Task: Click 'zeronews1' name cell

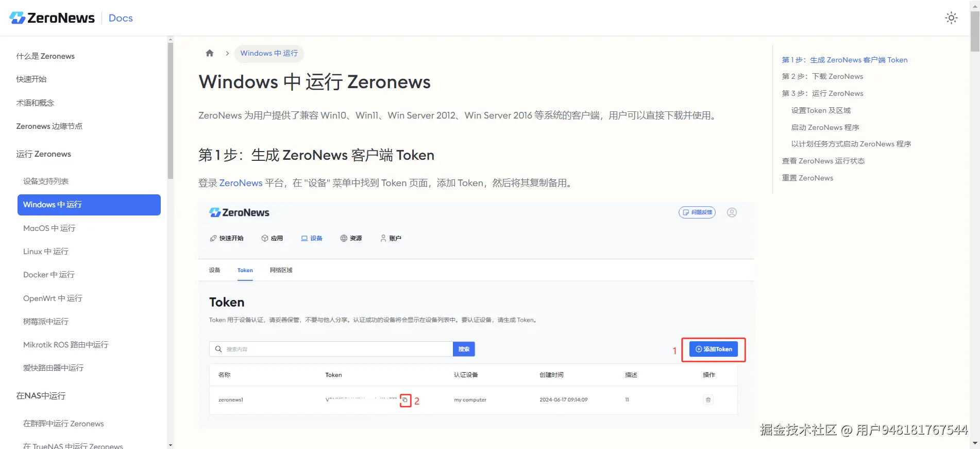Action: 231,400
